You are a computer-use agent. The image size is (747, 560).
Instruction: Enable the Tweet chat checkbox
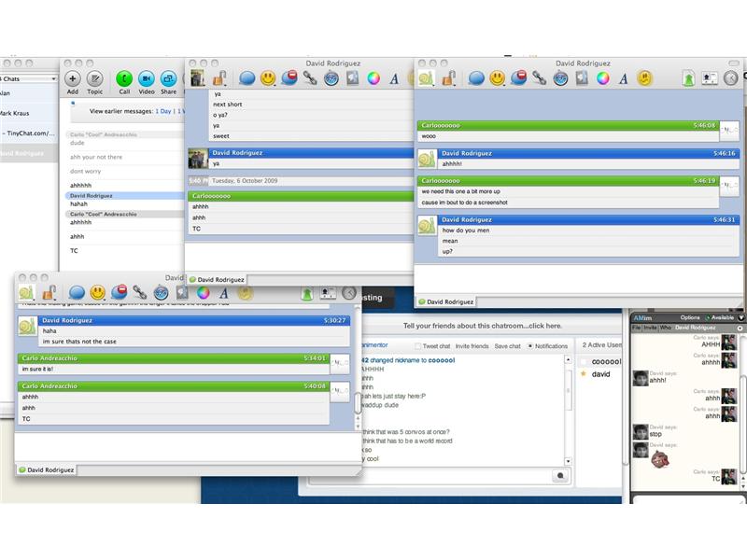[417, 345]
